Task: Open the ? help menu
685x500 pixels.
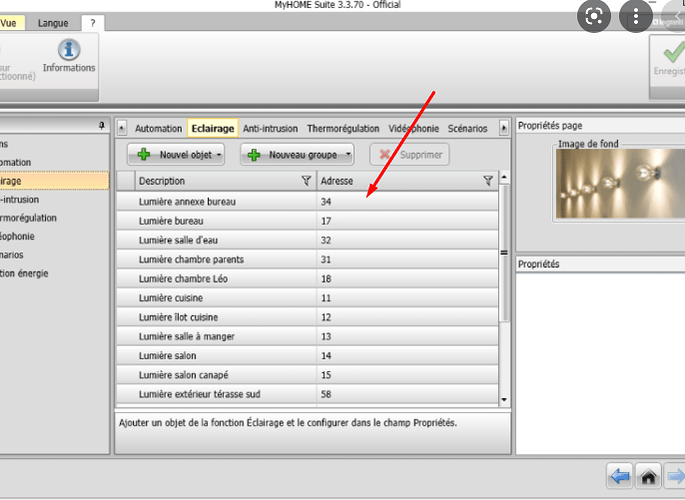Action: coord(93,23)
